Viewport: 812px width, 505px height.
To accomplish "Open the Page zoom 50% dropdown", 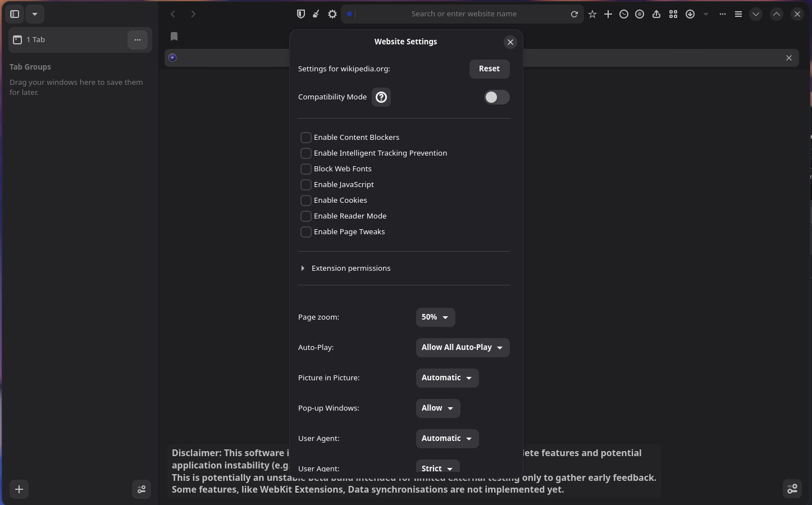I will 435,317.
